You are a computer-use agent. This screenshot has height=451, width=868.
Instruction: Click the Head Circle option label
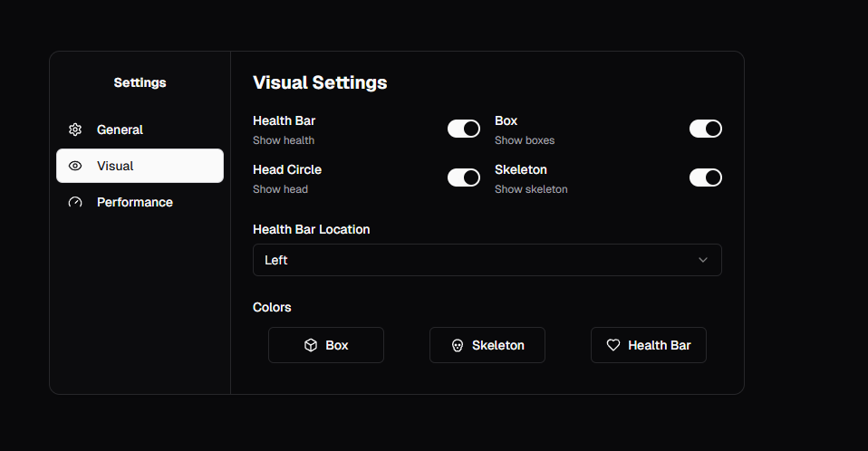point(287,170)
